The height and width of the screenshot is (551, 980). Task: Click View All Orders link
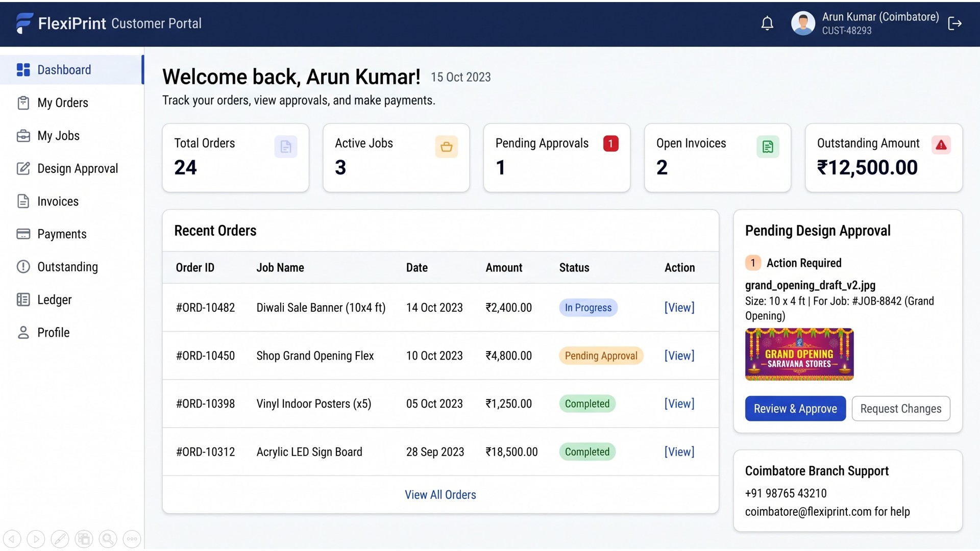tap(440, 495)
